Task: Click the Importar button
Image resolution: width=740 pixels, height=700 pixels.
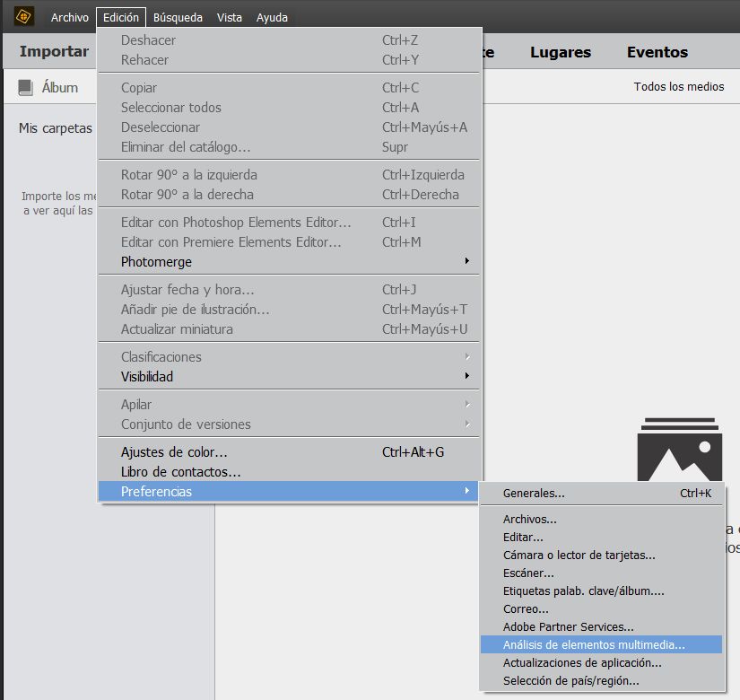Action: click(54, 51)
